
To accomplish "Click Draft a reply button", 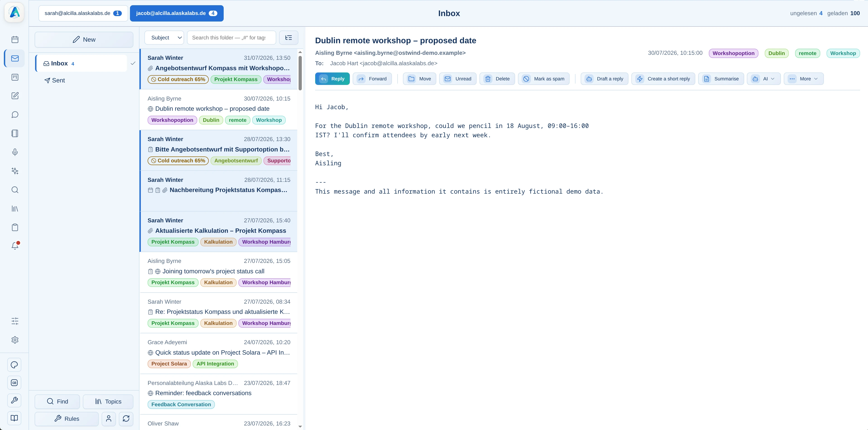I will pos(604,79).
